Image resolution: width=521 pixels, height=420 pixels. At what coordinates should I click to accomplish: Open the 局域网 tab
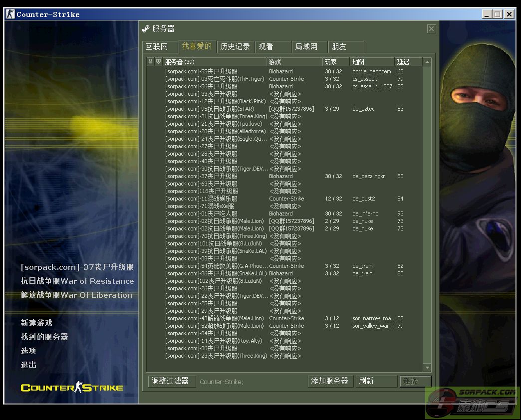point(309,47)
